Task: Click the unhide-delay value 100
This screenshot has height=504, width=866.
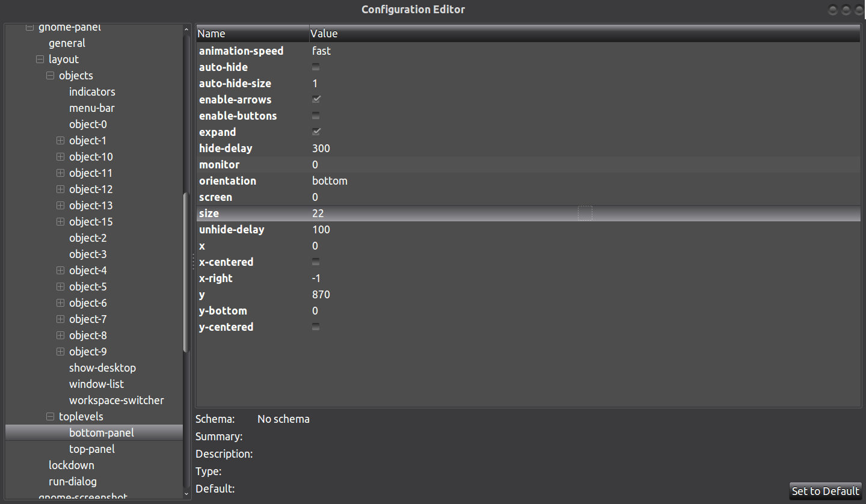Action: click(x=321, y=230)
